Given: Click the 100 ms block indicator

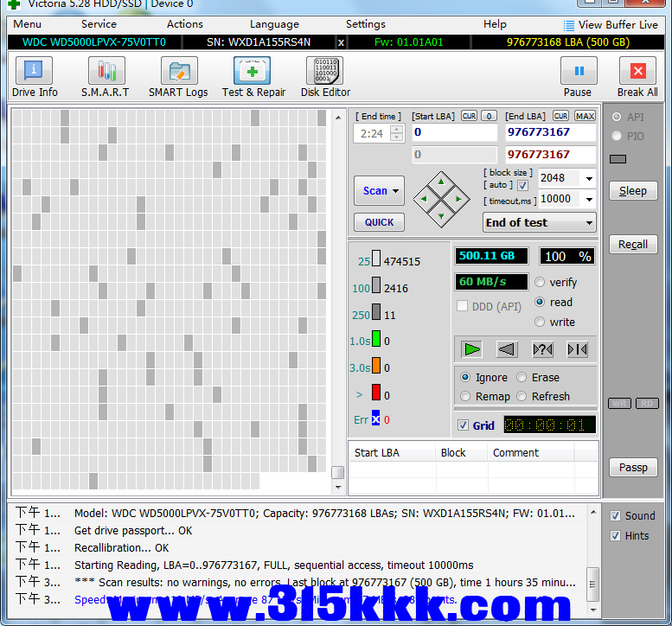Looking at the screenshot, I should 376,285.
